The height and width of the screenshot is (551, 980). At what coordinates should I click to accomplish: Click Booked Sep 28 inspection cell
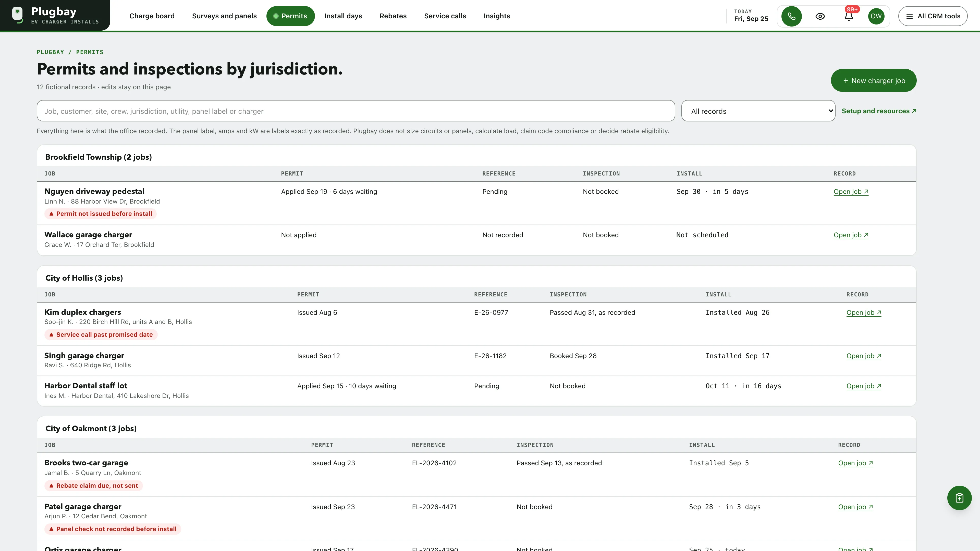[x=573, y=356]
